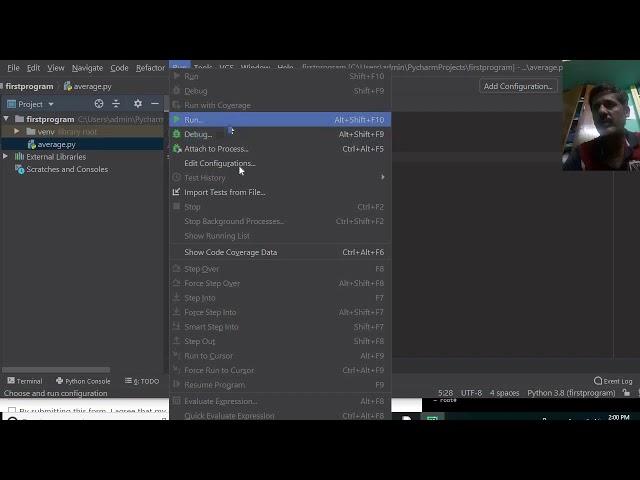Click average.py breadcrumb in navigation bar
The width and height of the screenshot is (640, 480).
87,87
